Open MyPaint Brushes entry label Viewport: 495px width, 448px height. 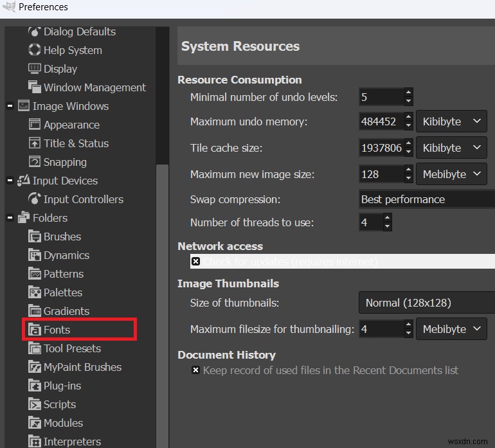coord(82,367)
